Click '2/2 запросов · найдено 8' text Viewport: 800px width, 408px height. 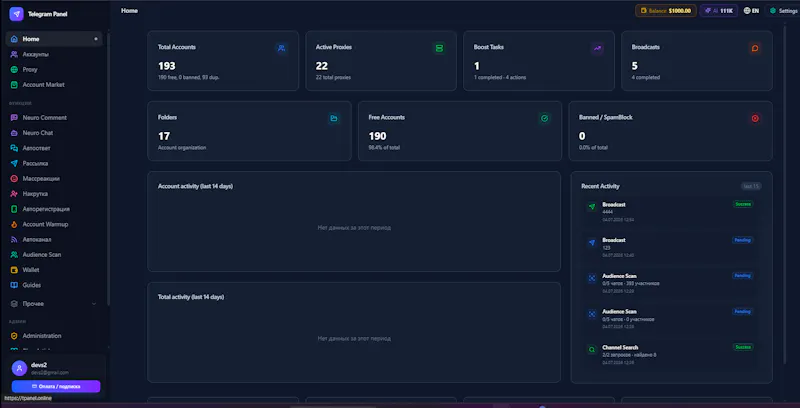629,354
